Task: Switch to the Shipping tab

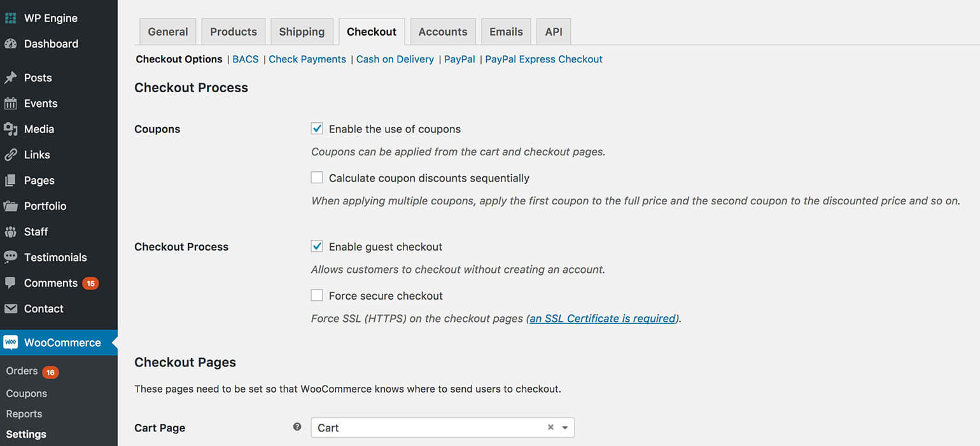Action: (302, 31)
